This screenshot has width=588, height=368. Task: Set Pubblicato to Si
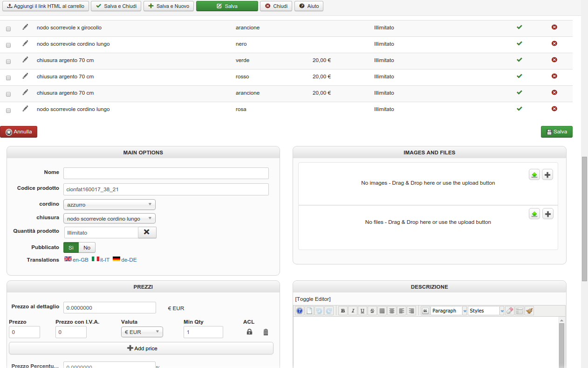[71, 248]
